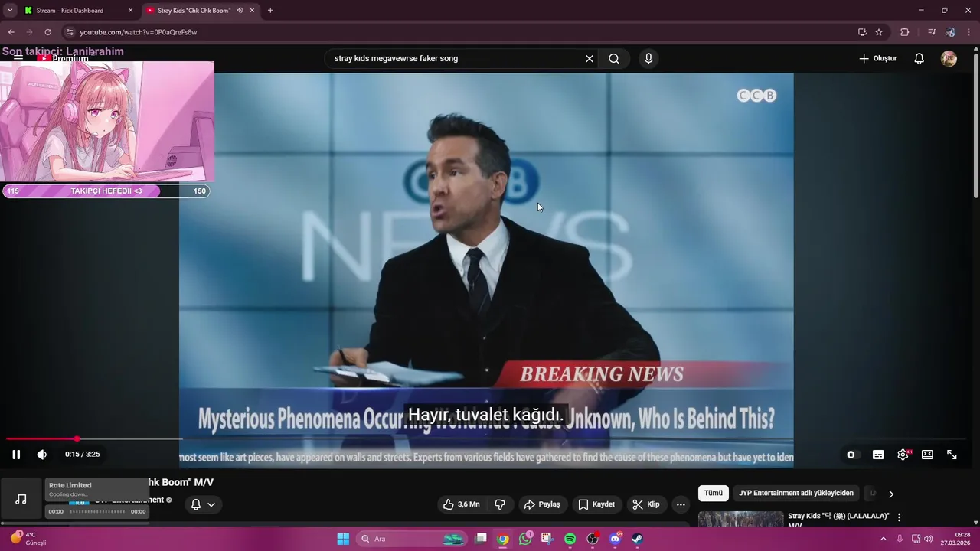Toggle subtitles with the captions button

tap(878, 455)
